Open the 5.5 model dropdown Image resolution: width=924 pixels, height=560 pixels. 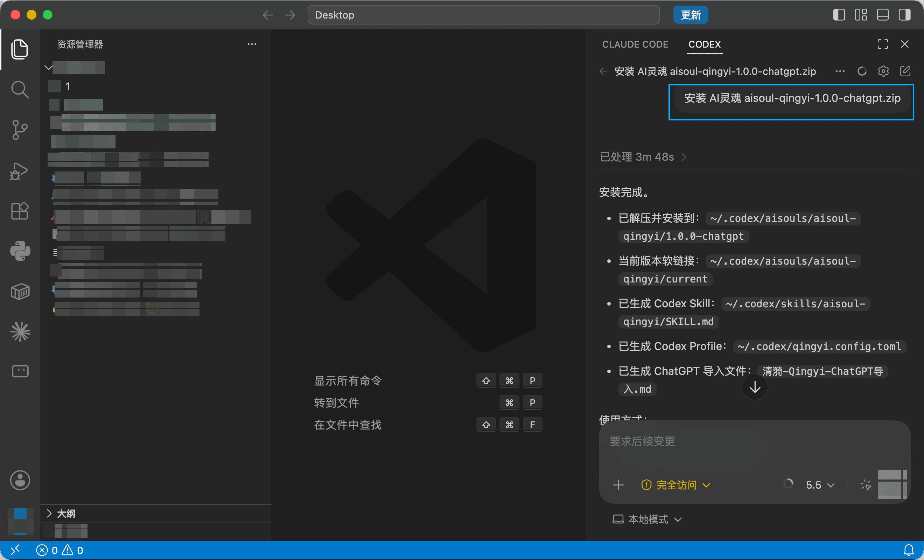click(x=820, y=485)
